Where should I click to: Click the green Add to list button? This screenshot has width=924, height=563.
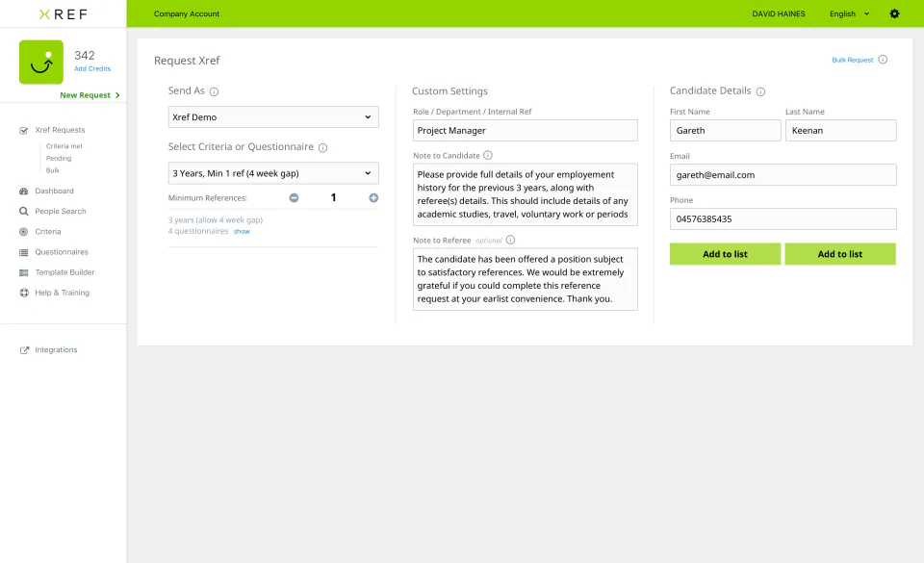click(725, 253)
